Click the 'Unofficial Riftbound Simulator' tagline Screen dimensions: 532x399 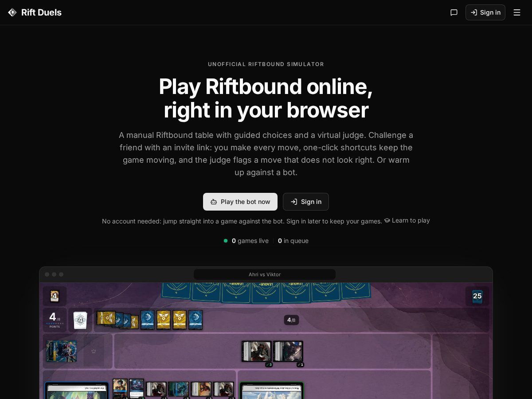coord(266,64)
